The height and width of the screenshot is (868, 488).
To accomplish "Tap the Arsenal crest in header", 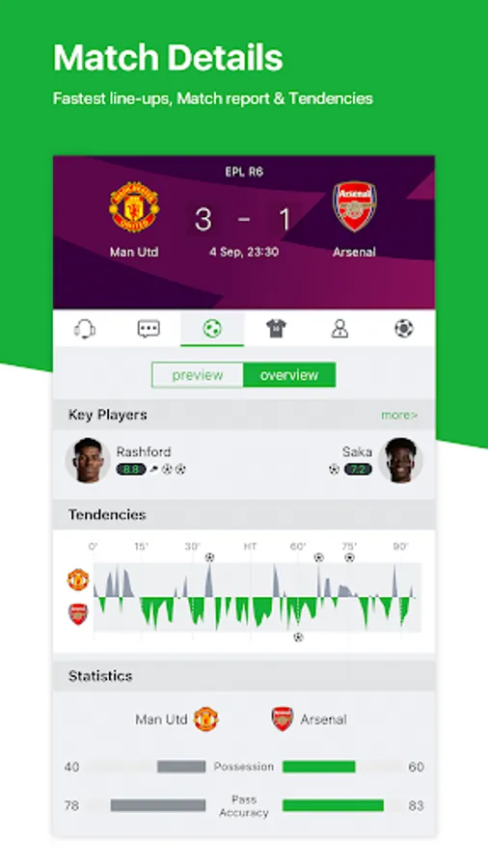I will [x=355, y=206].
